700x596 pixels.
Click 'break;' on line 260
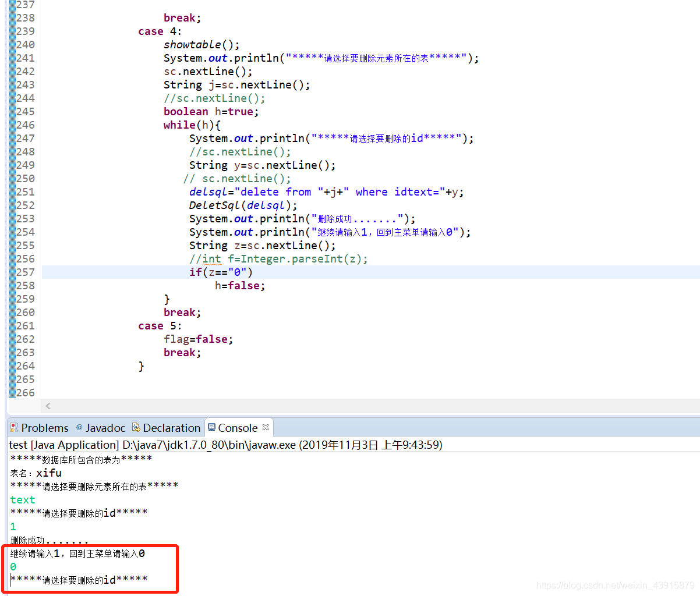pyautogui.click(x=182, y=313)
